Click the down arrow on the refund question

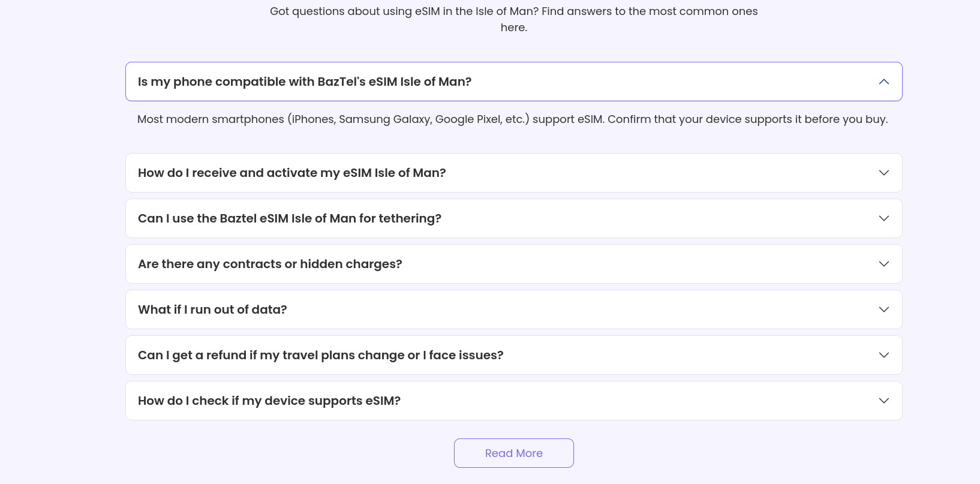coord(883,355)
